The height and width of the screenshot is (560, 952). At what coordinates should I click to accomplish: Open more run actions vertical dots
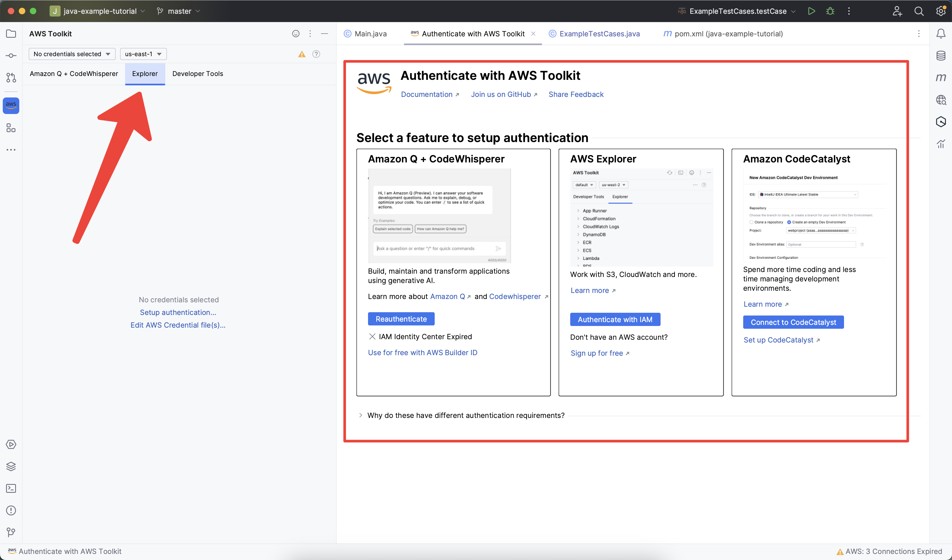(x=849, y=11)
